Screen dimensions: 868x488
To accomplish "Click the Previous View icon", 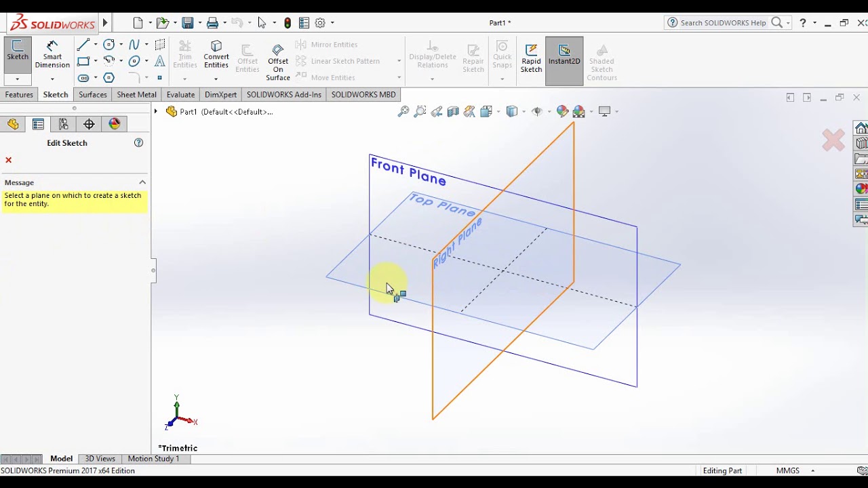I will pos(437,111).
